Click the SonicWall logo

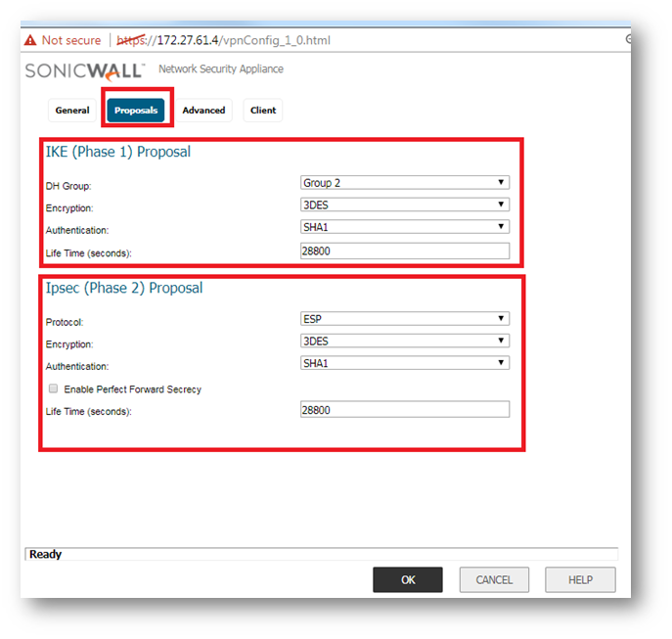(84, 70)
